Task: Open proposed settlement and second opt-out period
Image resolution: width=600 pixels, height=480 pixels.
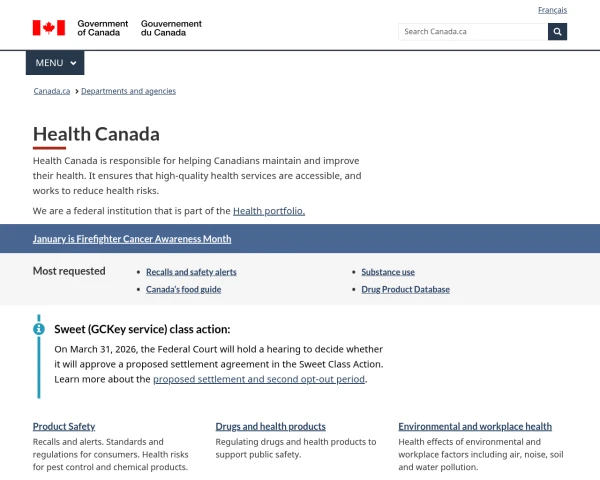Action: pyautogui.click(x=259, y=379)
